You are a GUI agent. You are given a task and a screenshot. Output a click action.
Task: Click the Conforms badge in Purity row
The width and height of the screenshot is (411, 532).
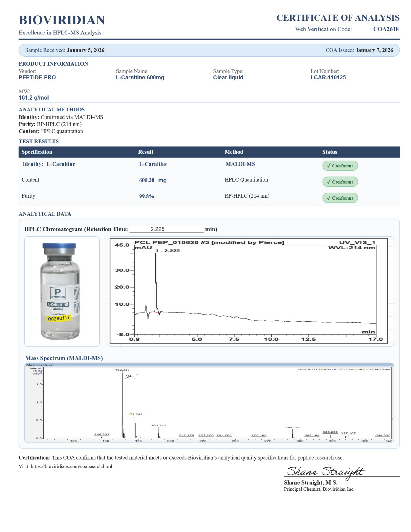pyautogui.click(x=340, y=198)
